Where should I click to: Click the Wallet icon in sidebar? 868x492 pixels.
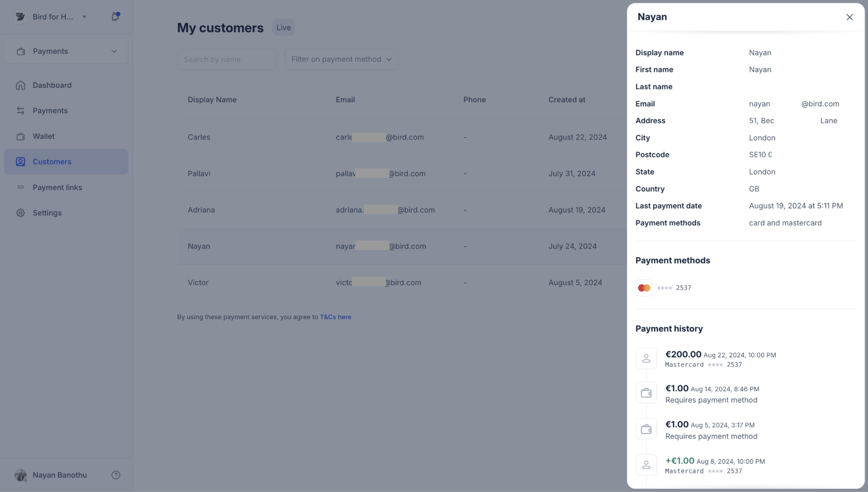[x=21, y=136]
